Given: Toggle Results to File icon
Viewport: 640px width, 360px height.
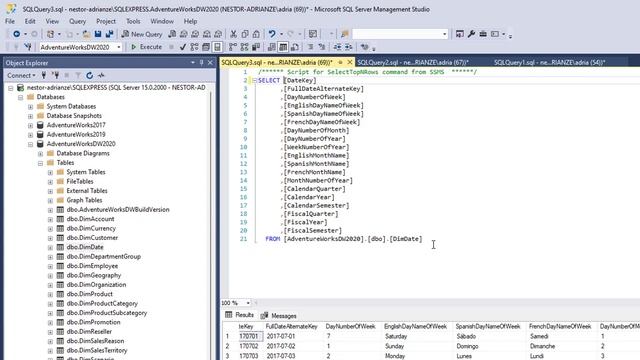Looking at the screenshot, I should 294,47.
